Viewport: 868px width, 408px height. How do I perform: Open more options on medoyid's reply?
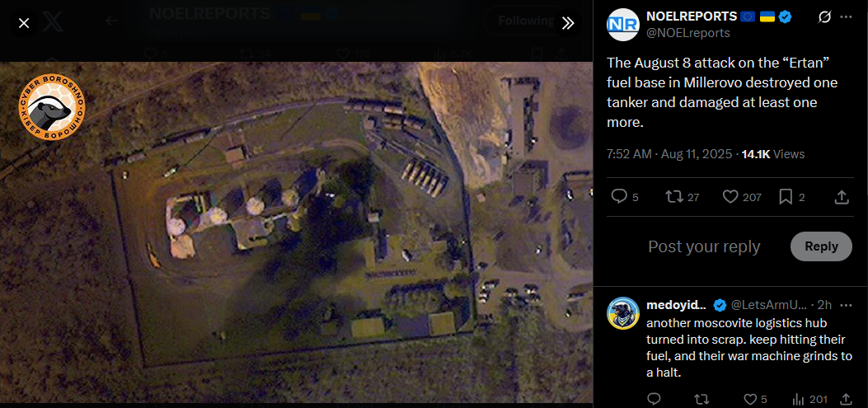[846, 305]
